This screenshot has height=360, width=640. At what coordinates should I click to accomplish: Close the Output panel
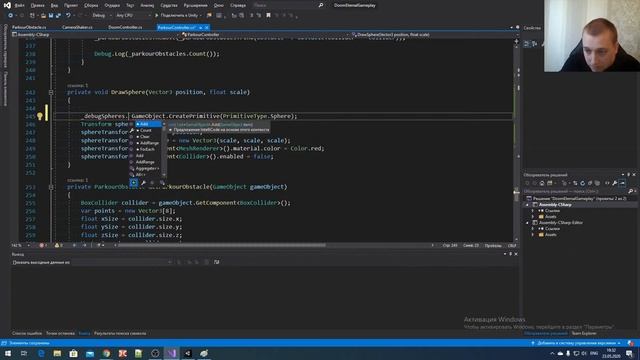(x=516, y=254)
